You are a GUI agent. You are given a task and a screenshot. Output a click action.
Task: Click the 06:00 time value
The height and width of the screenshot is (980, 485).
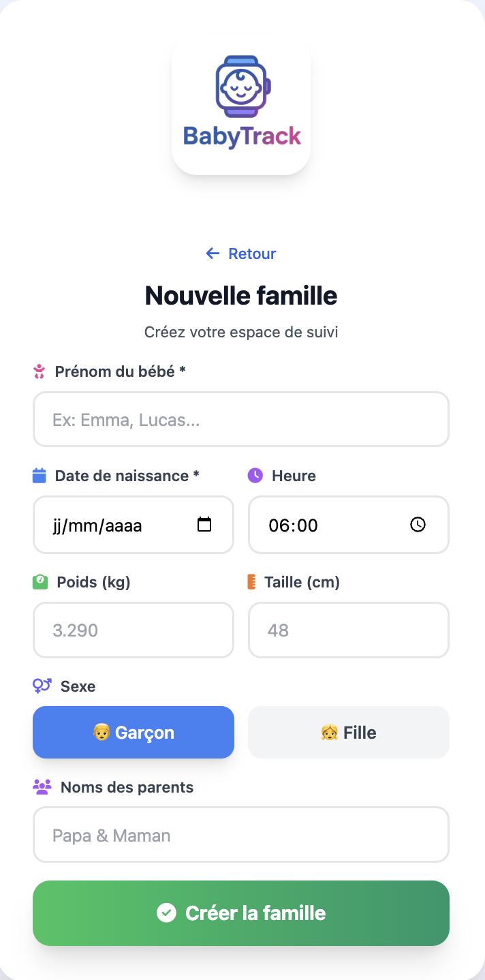[294, 525]
